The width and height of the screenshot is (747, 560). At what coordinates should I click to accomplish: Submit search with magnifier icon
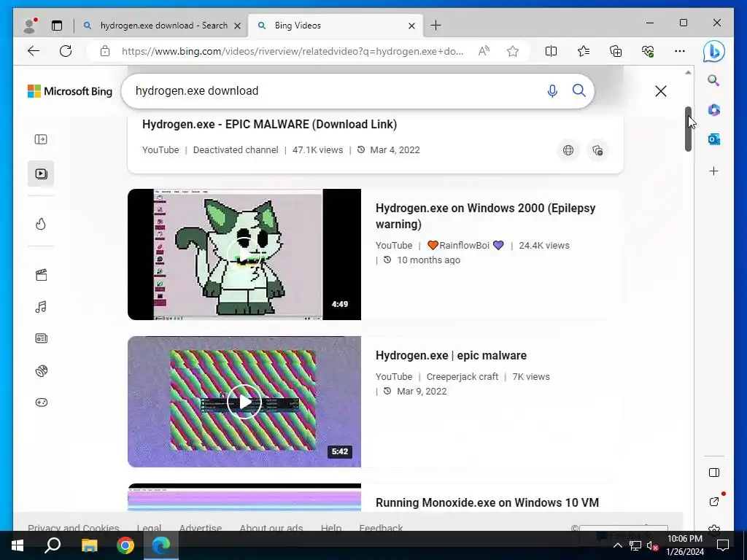tap(578, 90)
